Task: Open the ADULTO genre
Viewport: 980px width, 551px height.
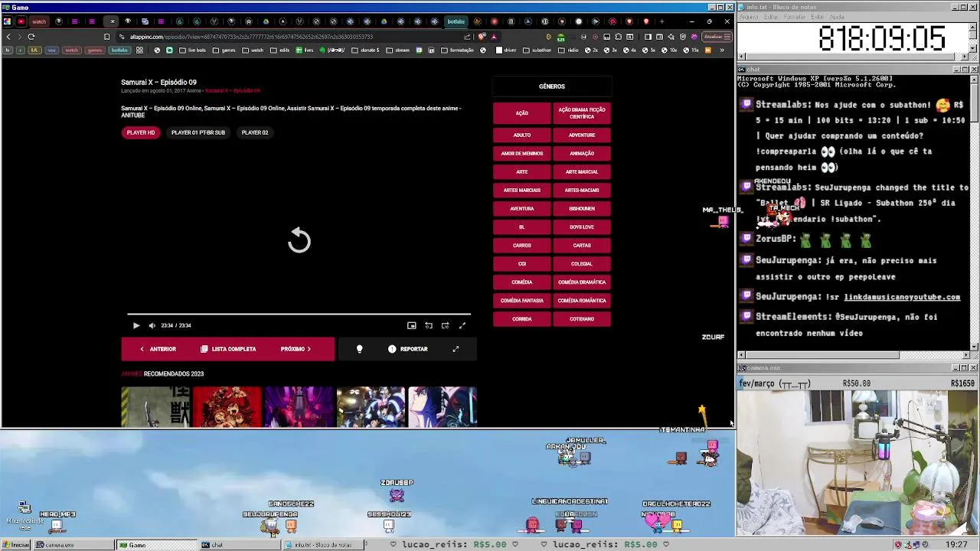Action: tap(522, 135)
